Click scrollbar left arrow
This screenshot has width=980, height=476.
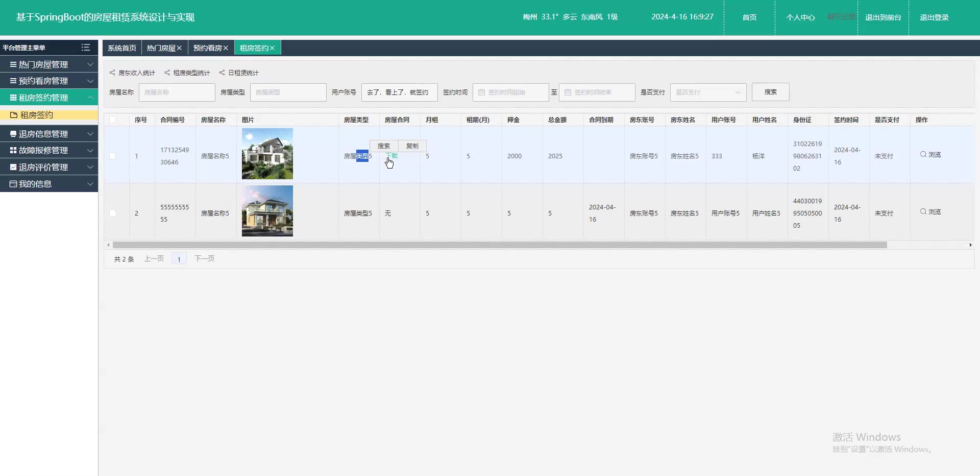[x=108, y=245]
